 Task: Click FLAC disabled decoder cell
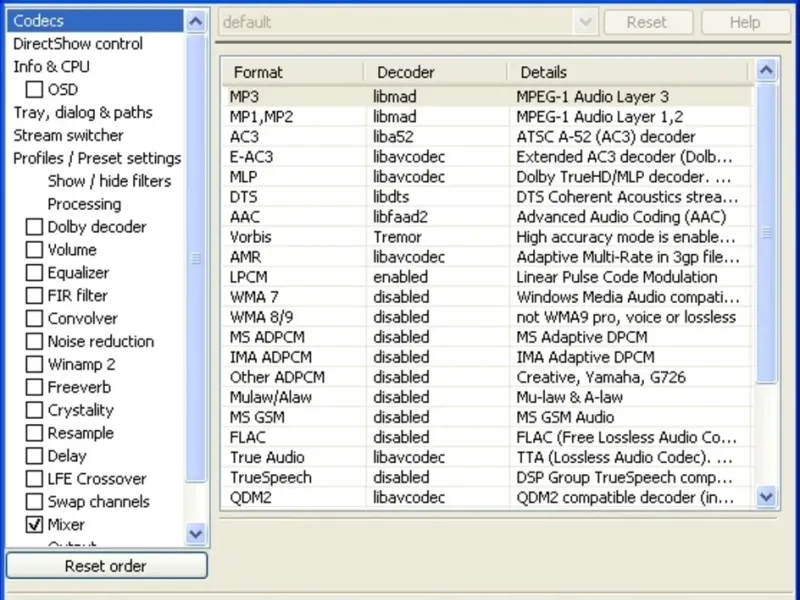(x=438, y=437)
